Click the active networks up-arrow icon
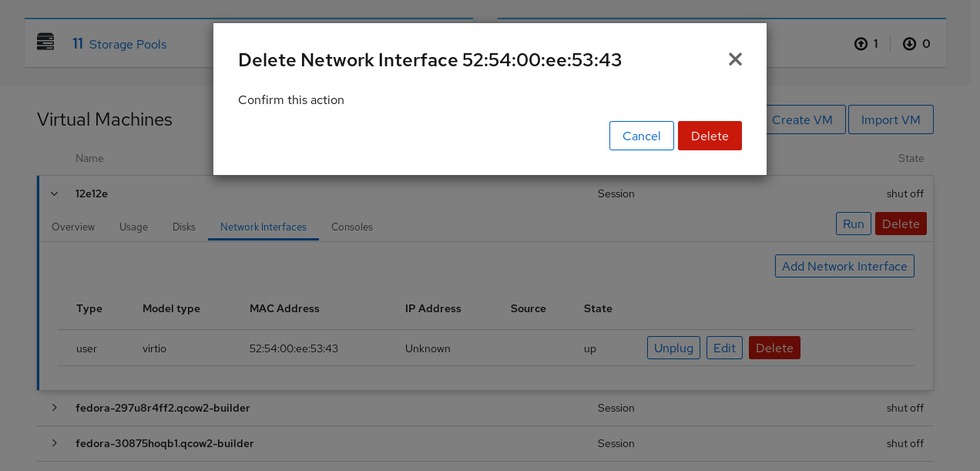This screenshot has width=980, height=471. point(861,44)
